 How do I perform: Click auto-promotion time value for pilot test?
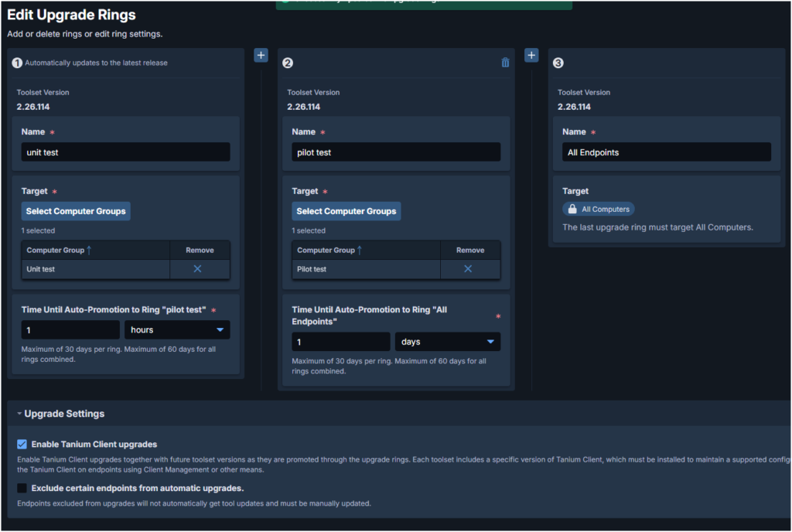(x=341, y=342)
